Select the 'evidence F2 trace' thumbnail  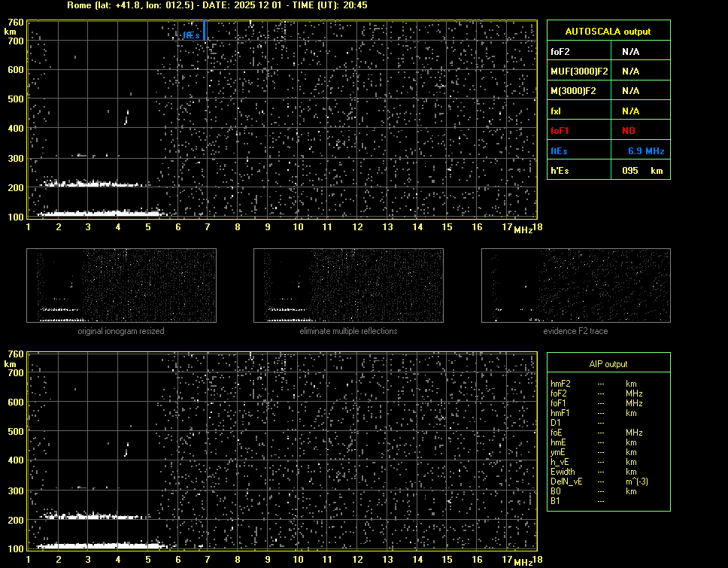point(575,286)
